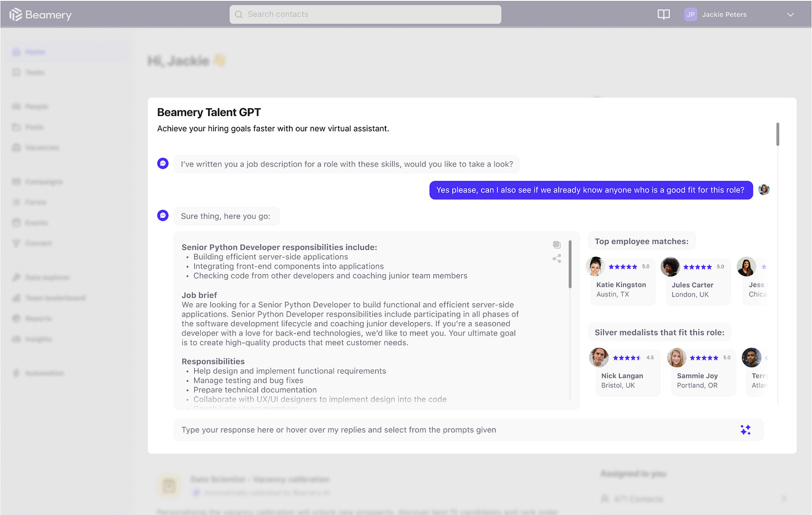This screenshot has height=515, width=812.
Task: Click the job description panel scrollbar
Action: [570, 264]
